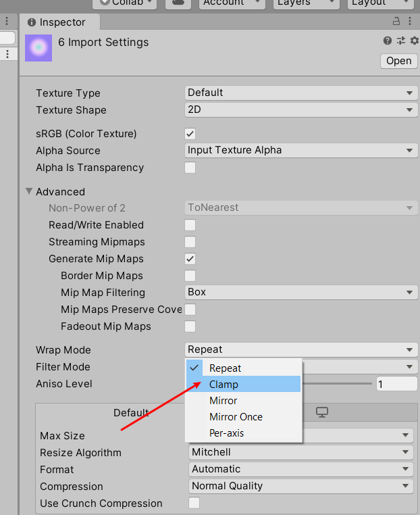Choose the Mirror wrap mode option
Image resolution: width=420 pixels, height=515 pixels.
[x=244, y=400]
